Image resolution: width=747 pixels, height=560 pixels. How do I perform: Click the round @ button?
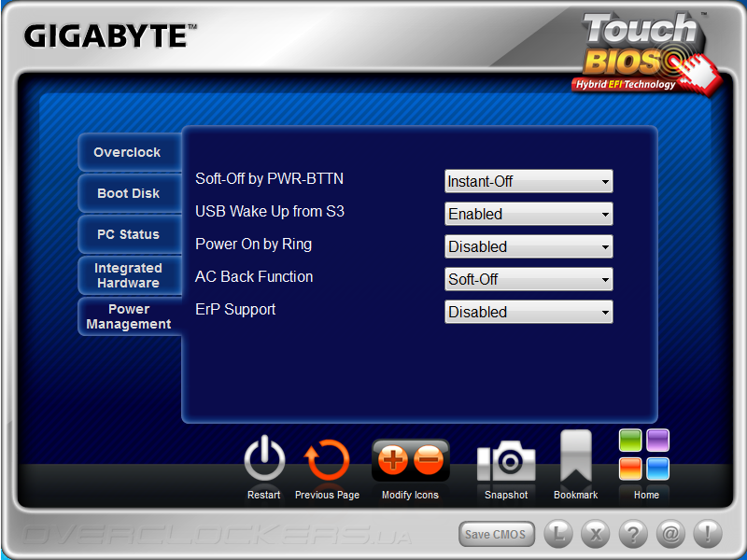(670, 533)
